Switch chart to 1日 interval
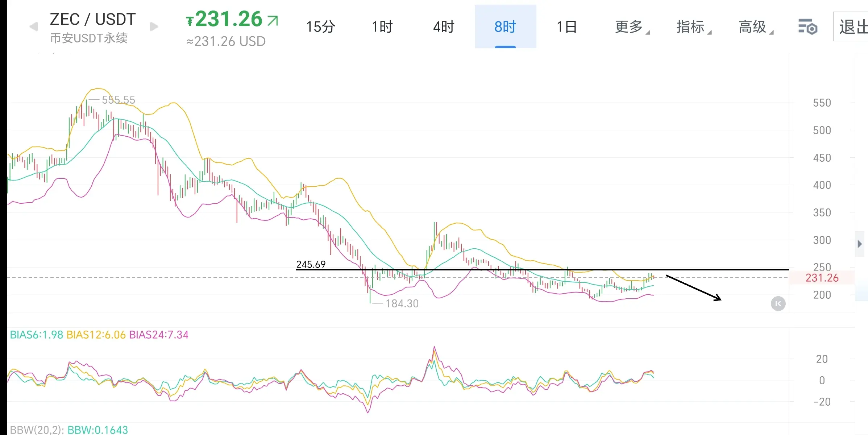The height and width of the screenshot is (435, 868). click(x=566, y=27)
